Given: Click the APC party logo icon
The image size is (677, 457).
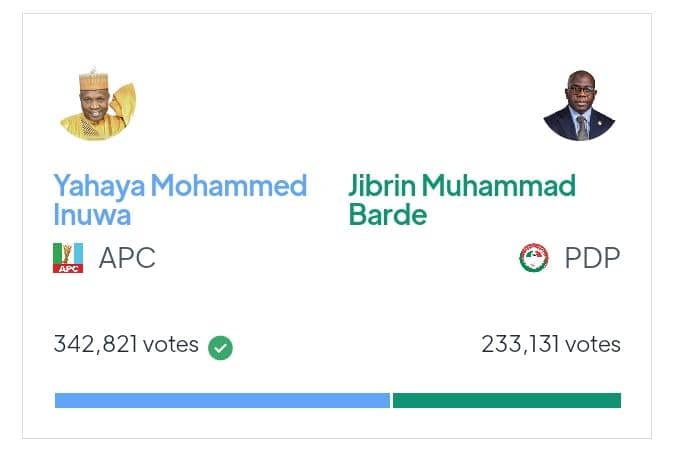Looking at the screenshot, I should 68,258.
